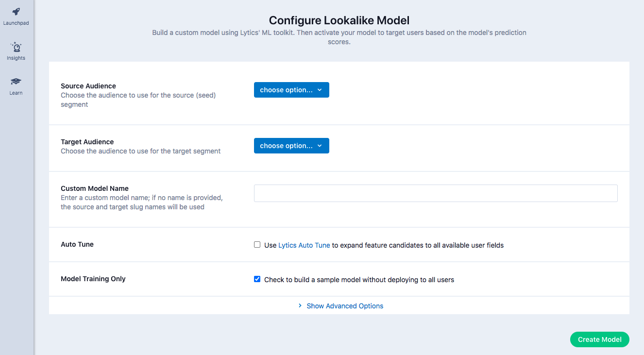Select the Learn text label in sidebar
644x355 pixels.
pyautogui.click(x=16, y=93)
